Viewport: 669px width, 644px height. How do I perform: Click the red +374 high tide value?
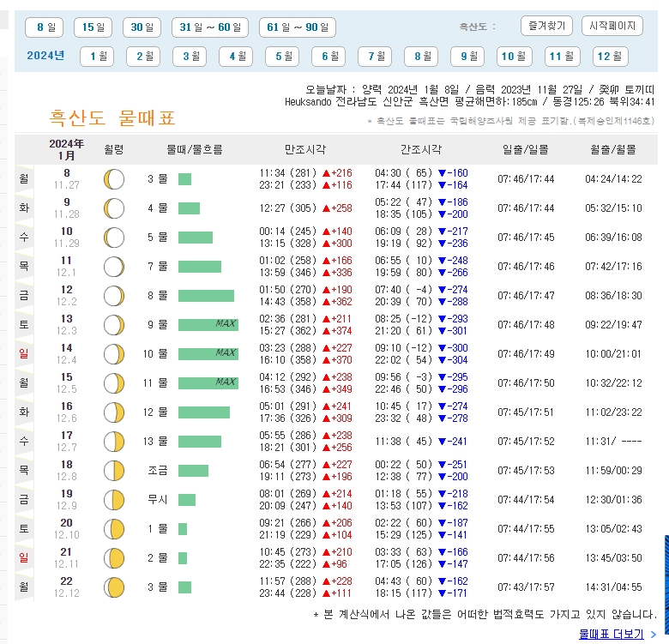coord(337,331)
